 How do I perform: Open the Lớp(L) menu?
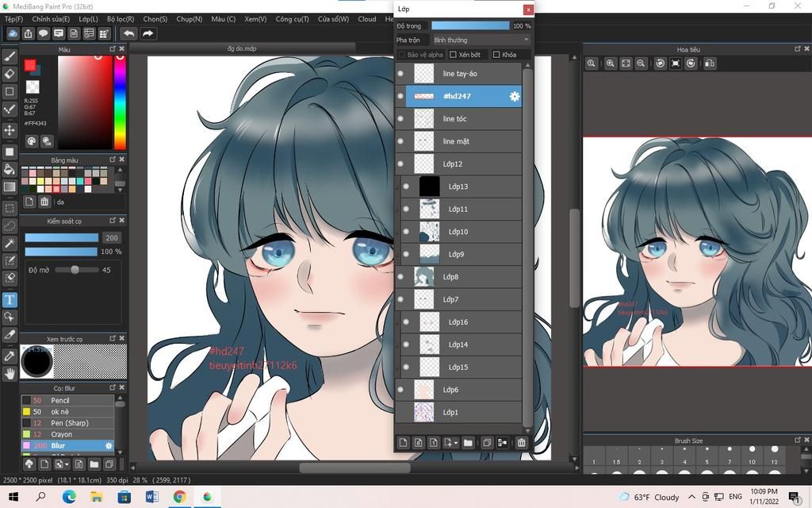pos(89,19)
